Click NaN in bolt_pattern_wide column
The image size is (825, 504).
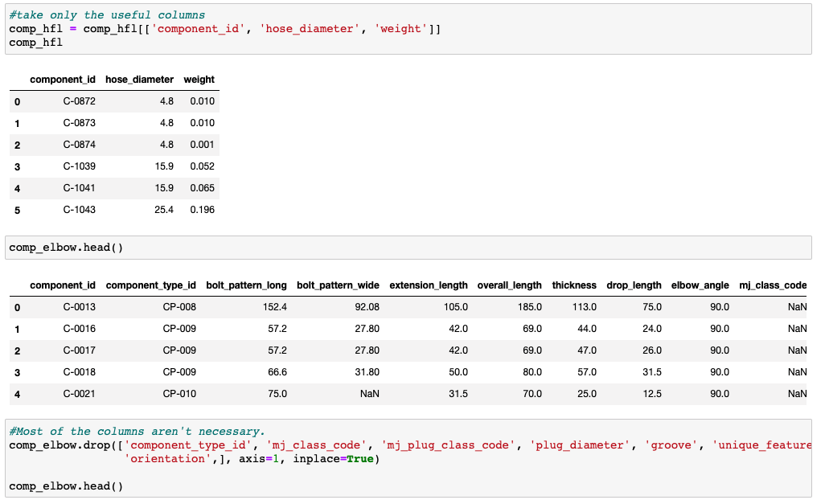coord(369,394)
